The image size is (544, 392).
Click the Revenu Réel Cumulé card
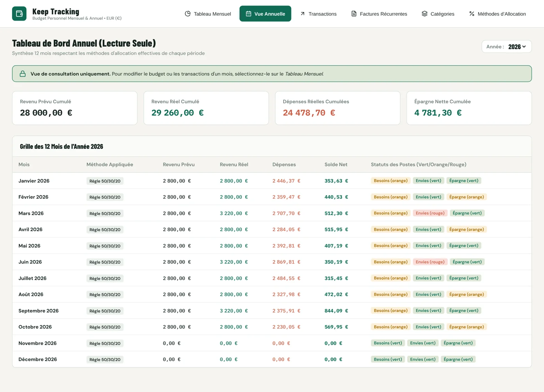(x=206, y=108)
